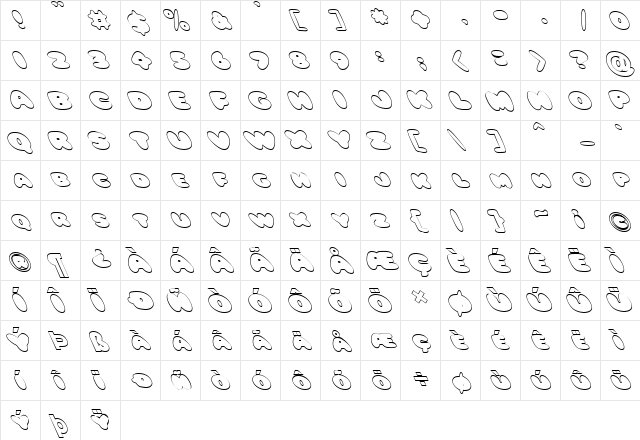Select the at-sign @ glyph cell

tap(620, 60)
